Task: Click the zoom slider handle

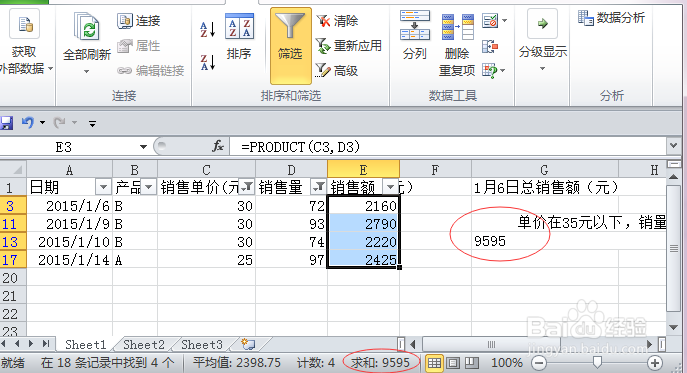Action: [597, 362]
